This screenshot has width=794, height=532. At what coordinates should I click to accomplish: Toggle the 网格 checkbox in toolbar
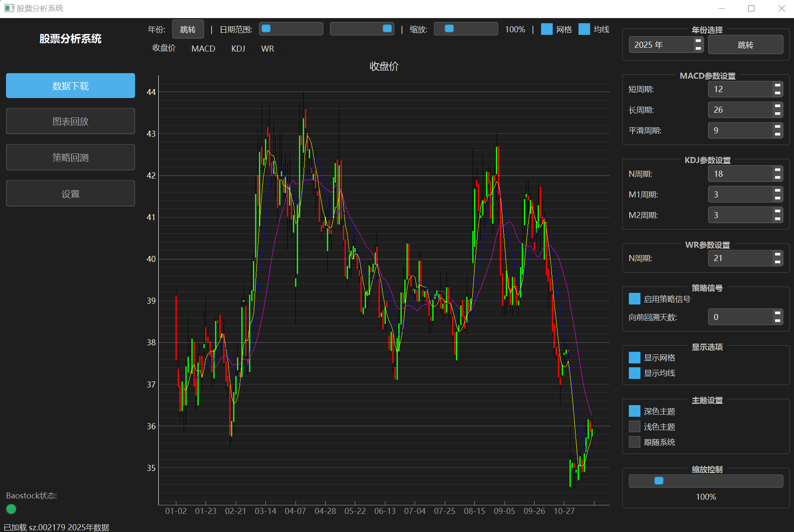pyautogui.click(x=547, y=29)
